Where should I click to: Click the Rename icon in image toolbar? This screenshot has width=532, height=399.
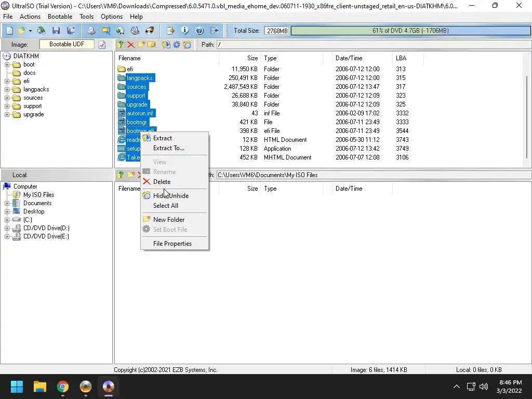pyautogui.click(x=152, y=45)
